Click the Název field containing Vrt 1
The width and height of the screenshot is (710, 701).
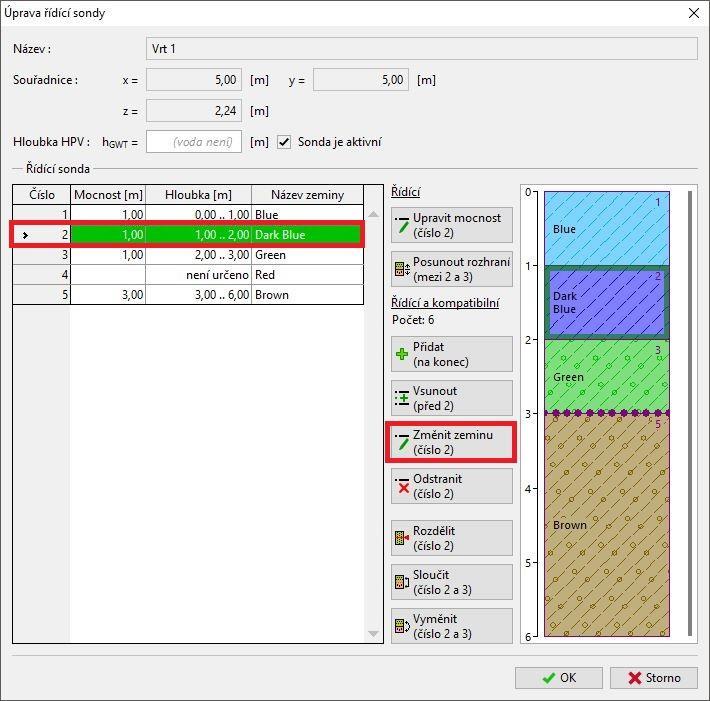pyautogui.click(x=422, y=48)
